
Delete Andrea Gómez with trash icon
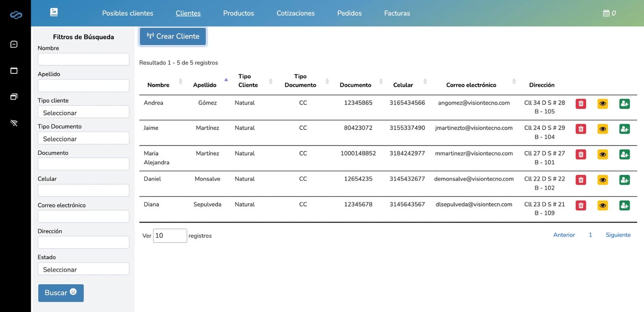click(x=581, y=104)
